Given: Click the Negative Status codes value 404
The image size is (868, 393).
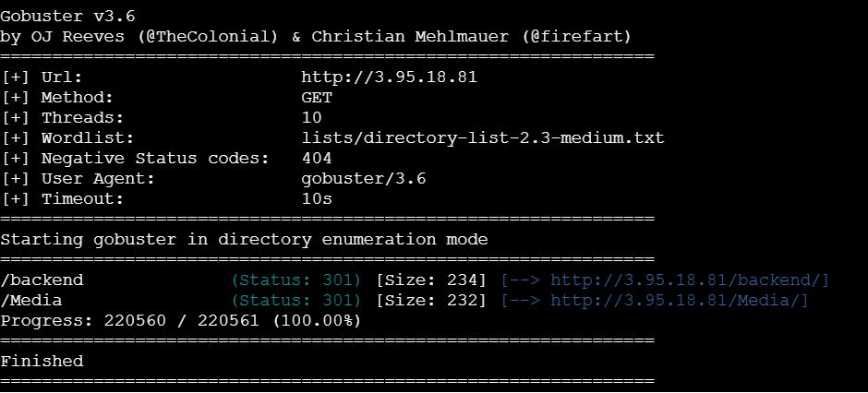Looking at the screenshot, I should click(x=317, y=159).
